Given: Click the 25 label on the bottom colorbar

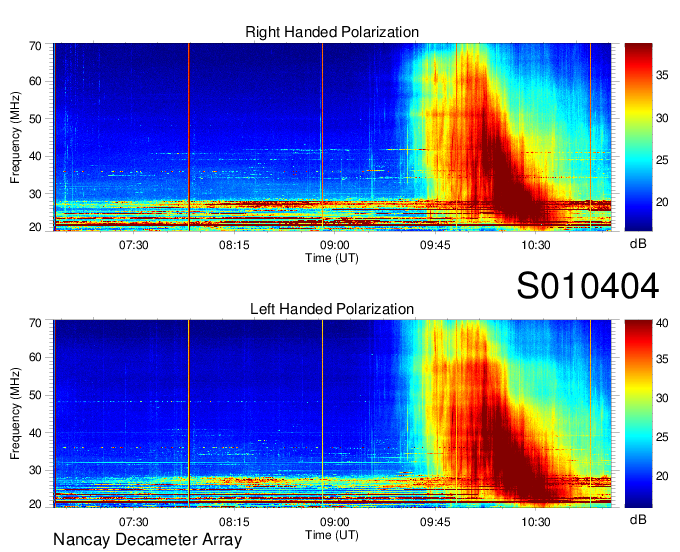Looking at the screenshot, I should tap(662, 437).
